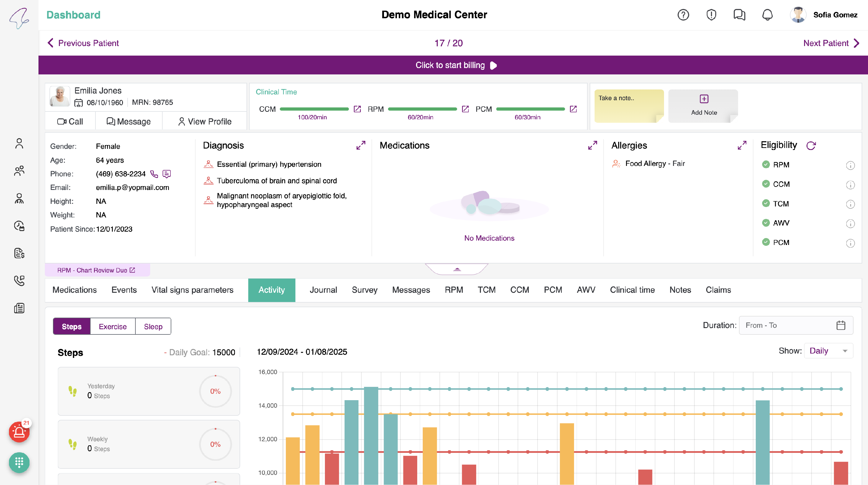The height and width of the screenshot is (485, 868).
Task: Open the chat messages icon in header
Action: pos(739,15)
